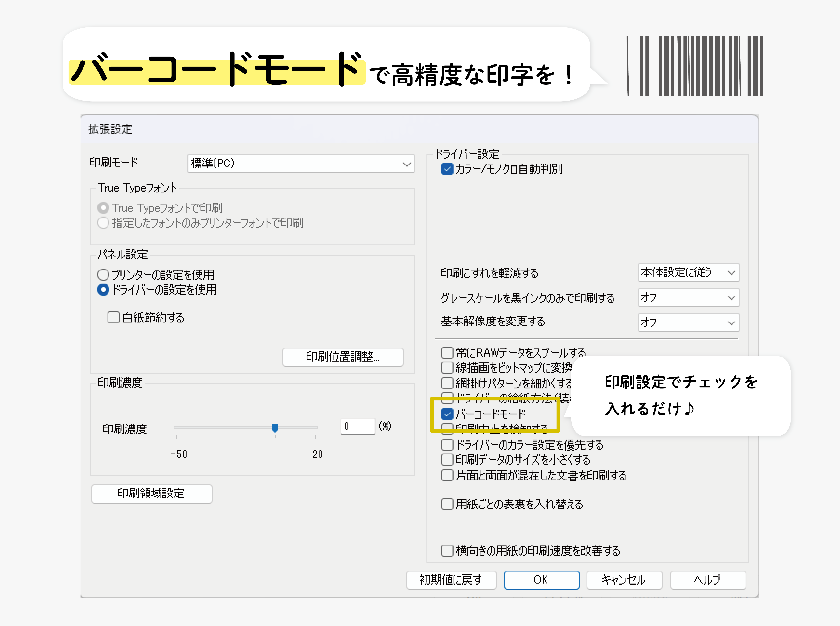The height and width of the screenshot is (626, 840).
Task: Check 印刷データのサイズを小さくする option
Action: pos(448,460)
